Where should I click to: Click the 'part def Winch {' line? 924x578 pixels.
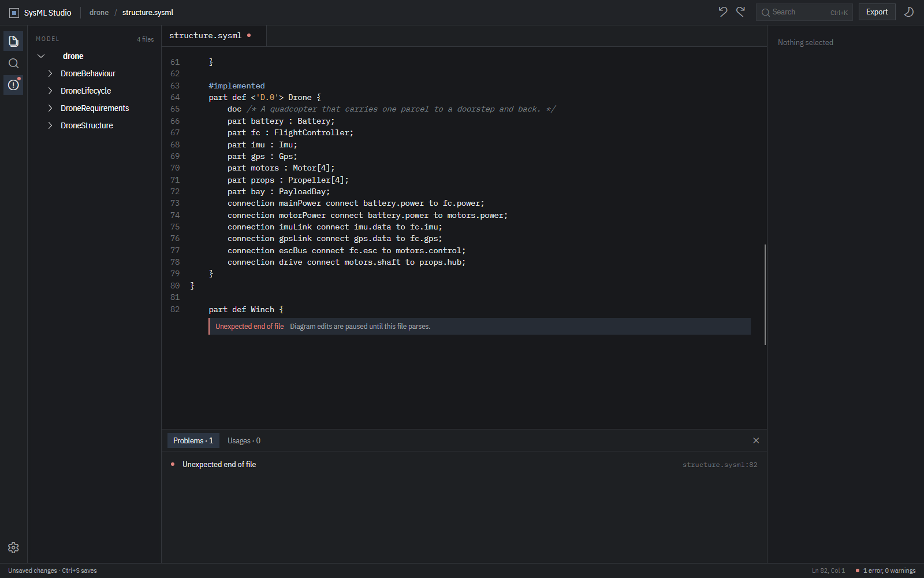(246, 309)
